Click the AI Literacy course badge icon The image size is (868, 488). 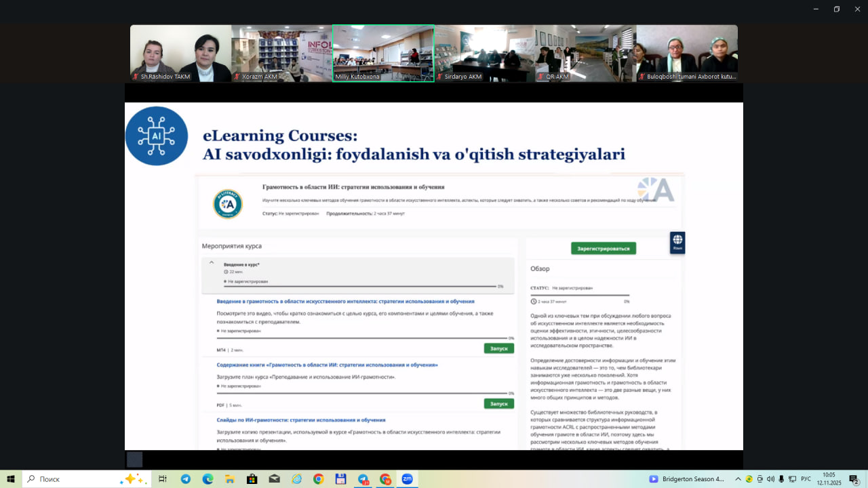click(x=228, y=203)
